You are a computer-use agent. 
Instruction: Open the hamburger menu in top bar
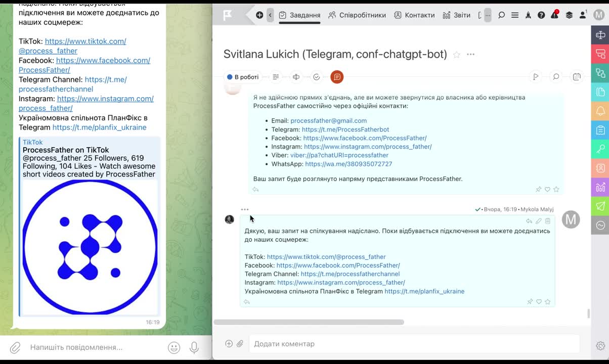(x=515, y=15)
